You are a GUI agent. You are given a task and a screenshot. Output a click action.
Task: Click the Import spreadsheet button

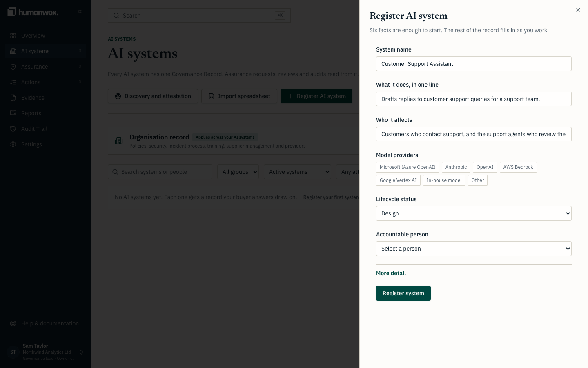[239, 96]
